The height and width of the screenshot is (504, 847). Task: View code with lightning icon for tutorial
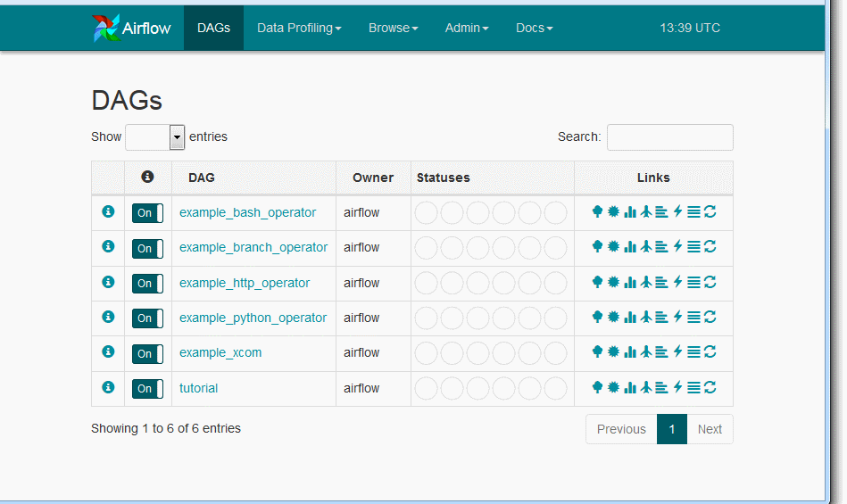(x=677, y=387)
